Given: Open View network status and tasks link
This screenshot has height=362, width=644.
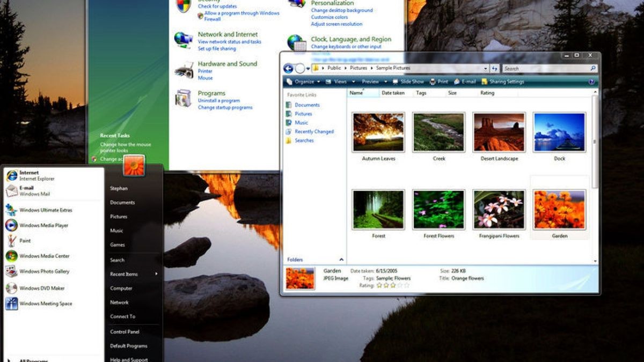Looking at the screenshot, I should (x=229, y=42).
